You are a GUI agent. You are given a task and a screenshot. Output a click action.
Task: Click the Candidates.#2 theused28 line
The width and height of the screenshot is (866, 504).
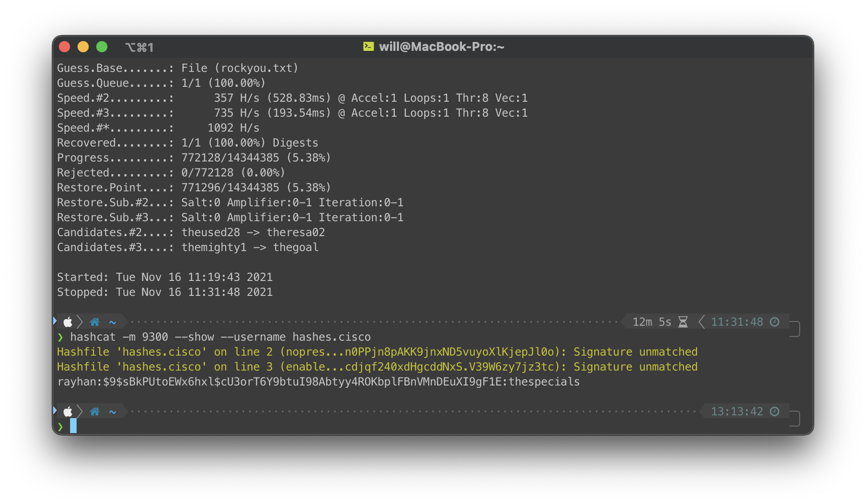[191, 232]
